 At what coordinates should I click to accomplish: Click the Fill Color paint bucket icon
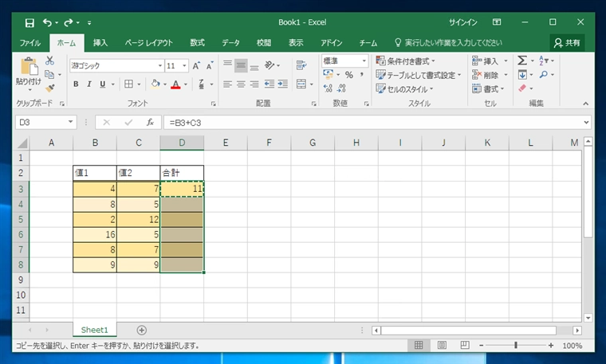(x=155, y=84)
